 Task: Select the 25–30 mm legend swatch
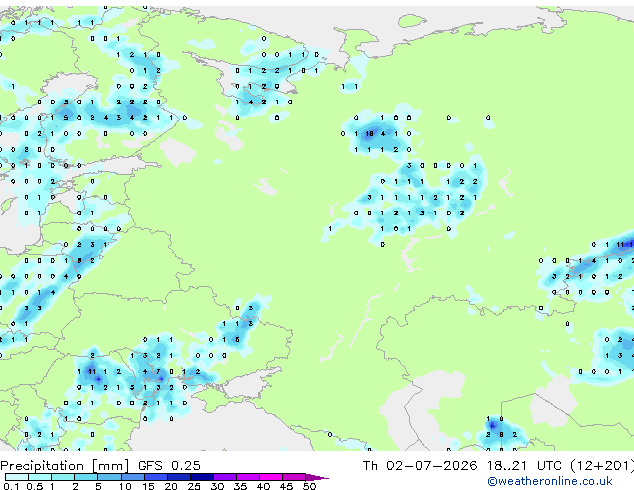[202, 477]
